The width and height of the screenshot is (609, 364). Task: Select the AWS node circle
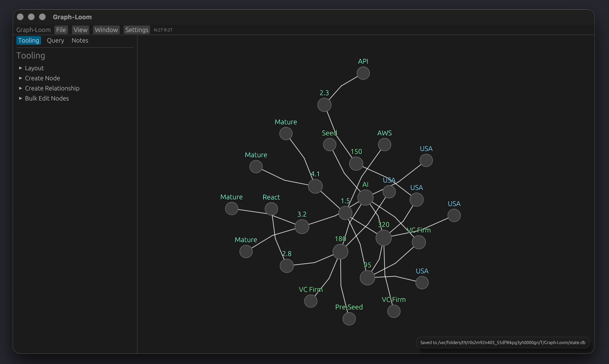384,144
